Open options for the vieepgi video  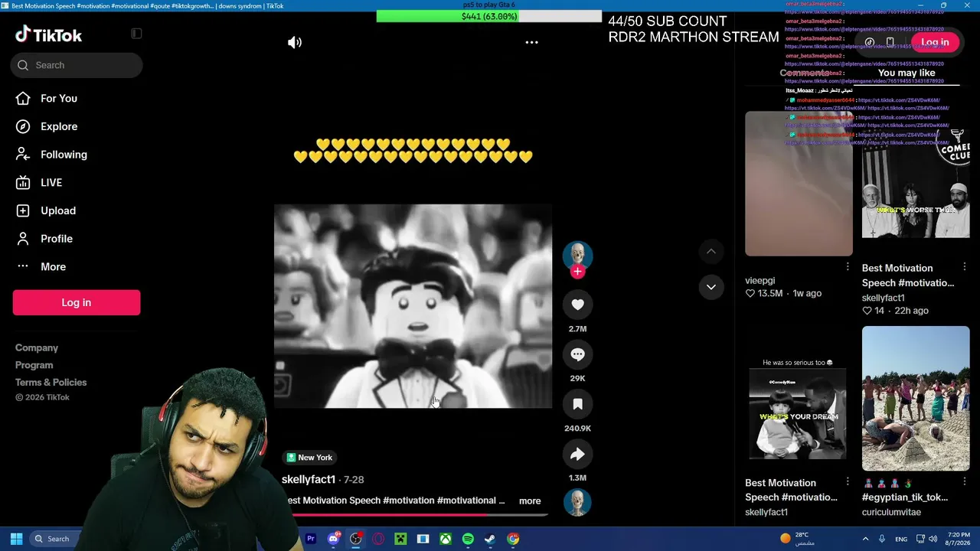click(x=848, y=266)
